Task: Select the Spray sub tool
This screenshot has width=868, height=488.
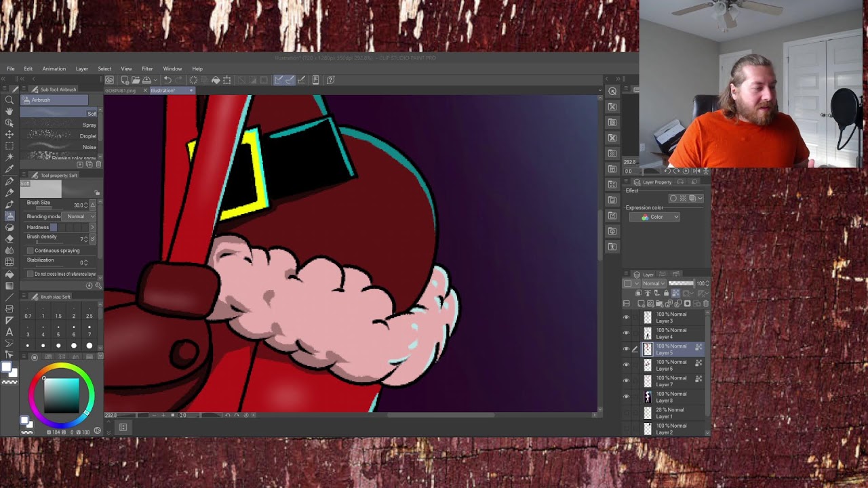Action: pos(60,125)
